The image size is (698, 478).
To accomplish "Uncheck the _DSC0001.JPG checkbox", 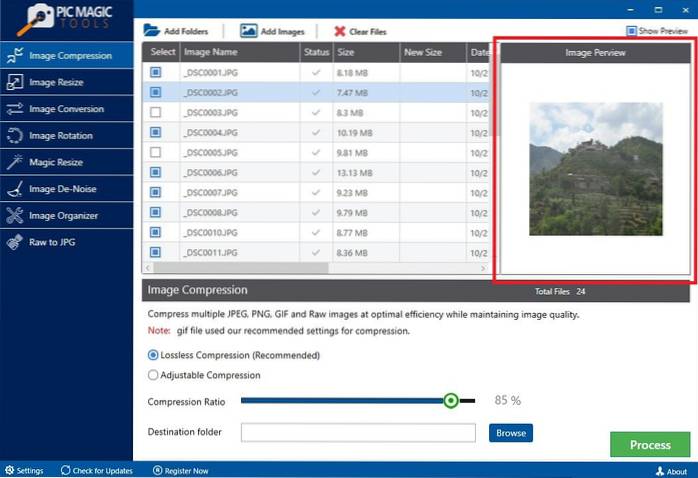I will (x=155, y=72).
